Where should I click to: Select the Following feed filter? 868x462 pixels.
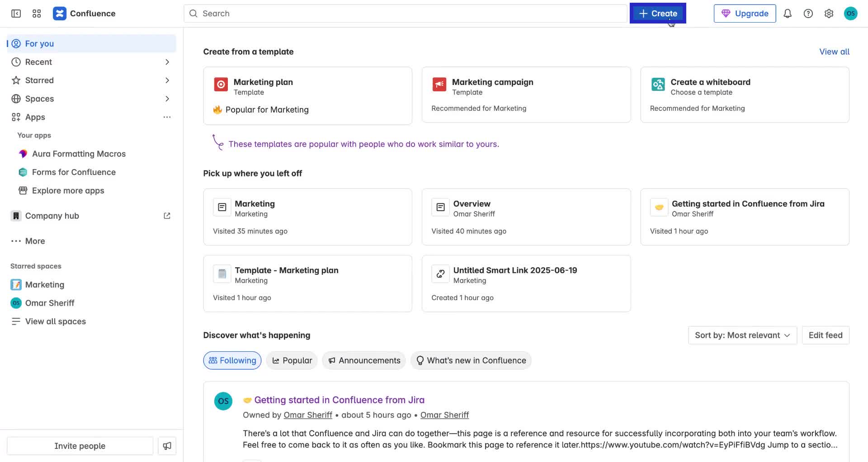pos(232,360)
